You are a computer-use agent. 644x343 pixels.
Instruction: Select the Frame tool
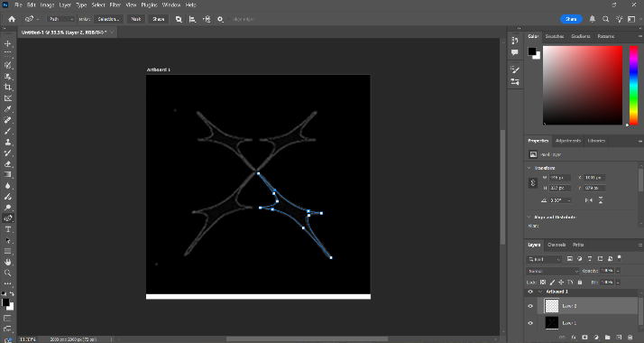tap(8, 98)
